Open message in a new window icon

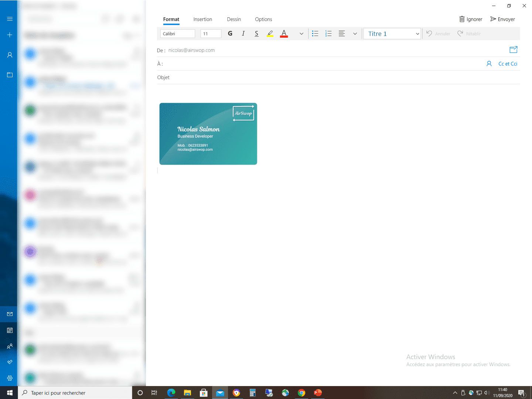pyautogui.click(x=514, y=50)
